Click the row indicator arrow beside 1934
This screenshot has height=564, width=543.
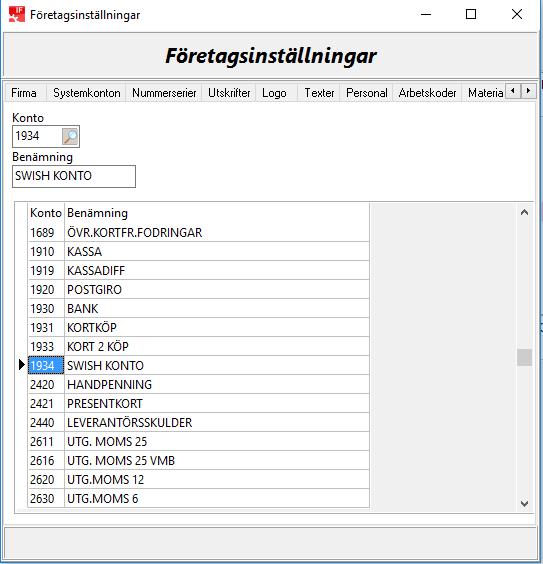point(22,365)
